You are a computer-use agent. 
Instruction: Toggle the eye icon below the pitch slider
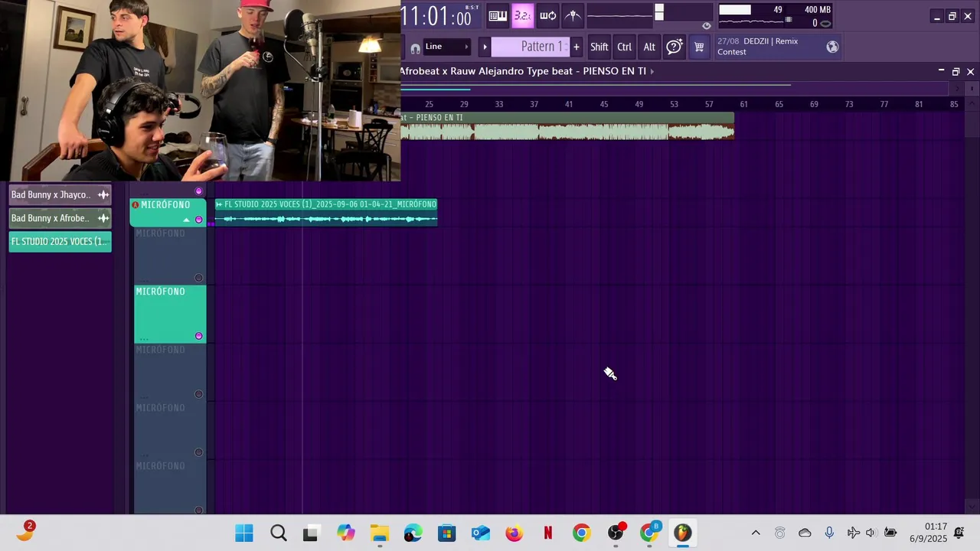[707, 26]
